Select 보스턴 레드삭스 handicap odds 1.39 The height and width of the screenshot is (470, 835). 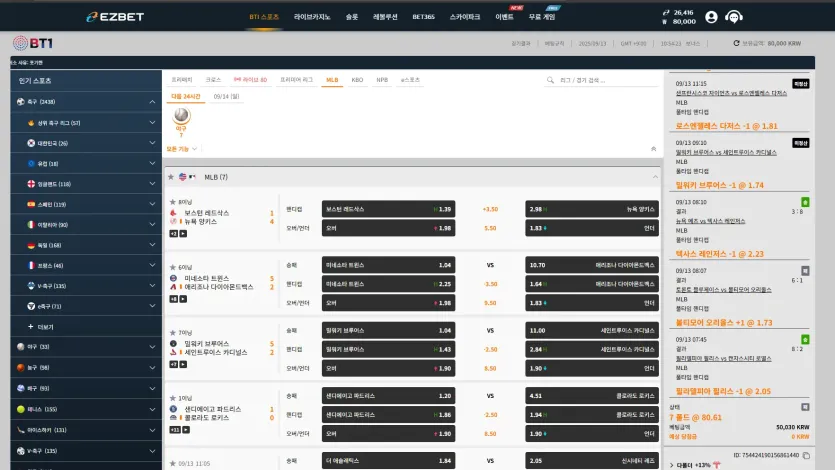point(388,209)
